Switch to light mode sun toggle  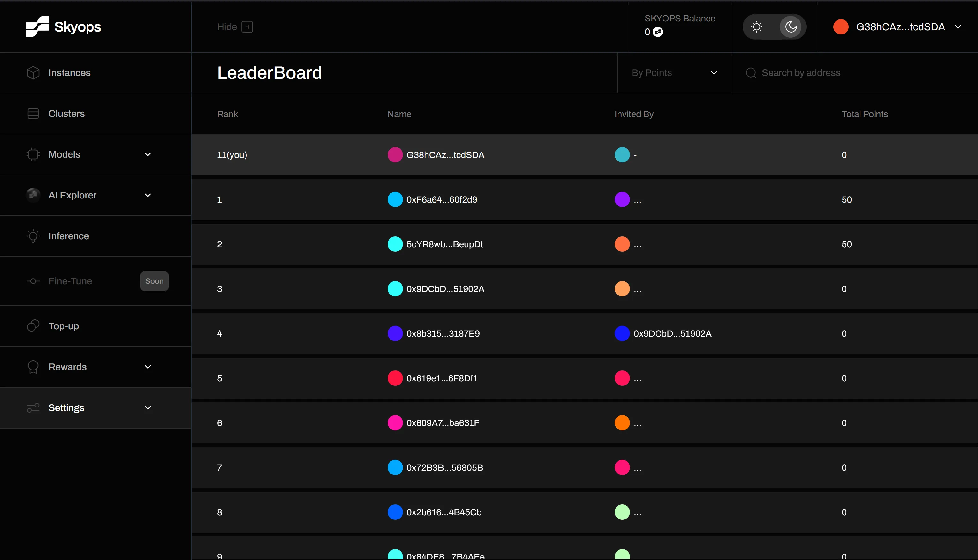tap(756, 27)
